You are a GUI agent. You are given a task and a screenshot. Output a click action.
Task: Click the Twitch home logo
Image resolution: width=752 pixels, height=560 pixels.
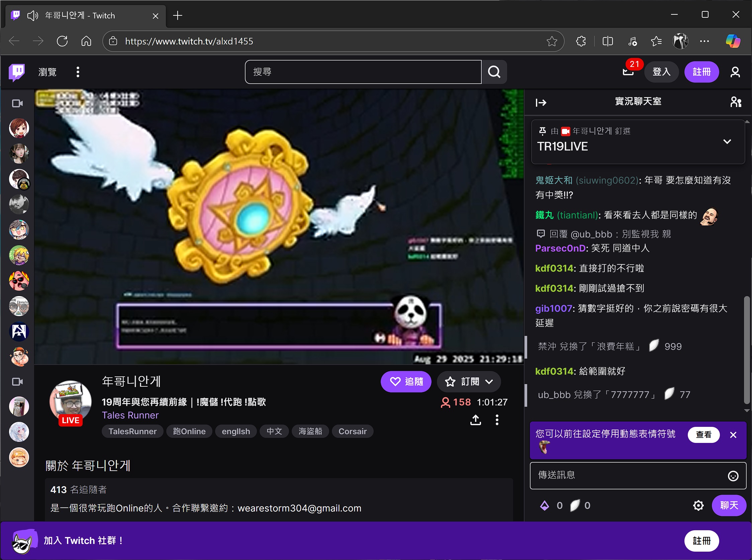(17, 72)
